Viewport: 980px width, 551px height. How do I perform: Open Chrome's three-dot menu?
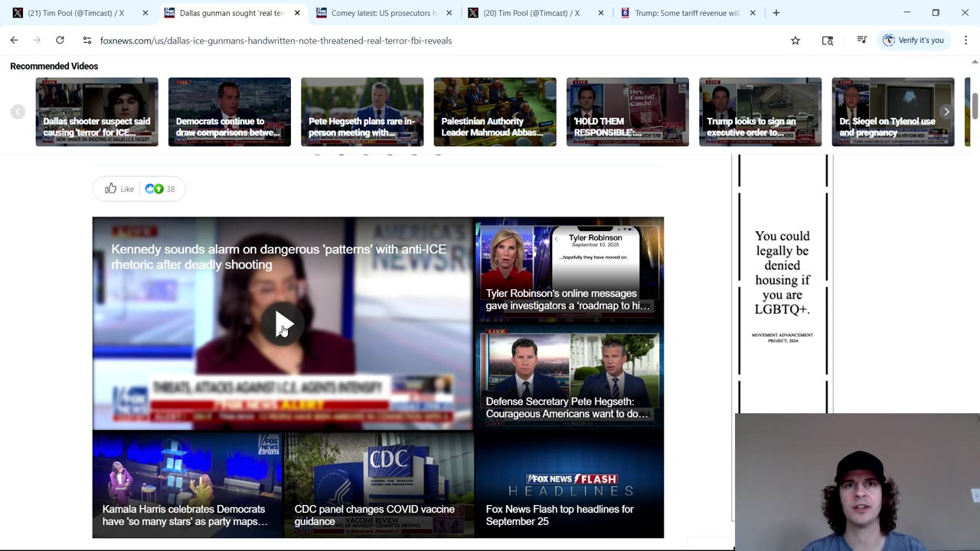point(965,41)
